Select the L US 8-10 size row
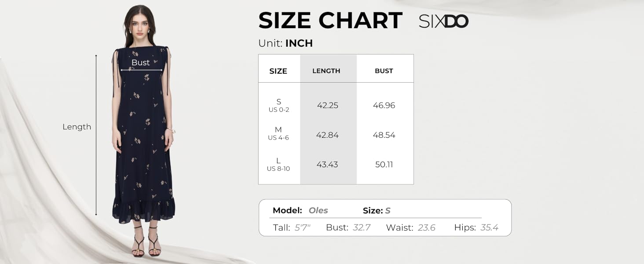644x264 pixels. pos(336,165)
